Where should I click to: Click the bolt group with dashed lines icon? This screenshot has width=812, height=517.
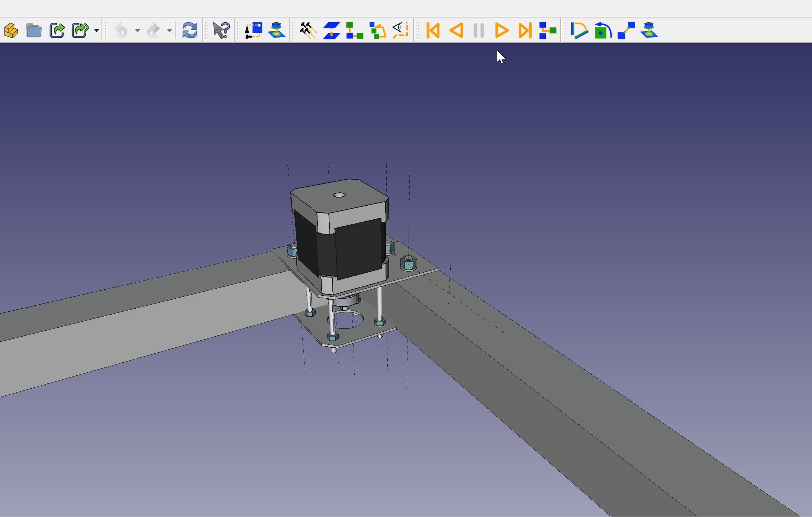(308, 30)
